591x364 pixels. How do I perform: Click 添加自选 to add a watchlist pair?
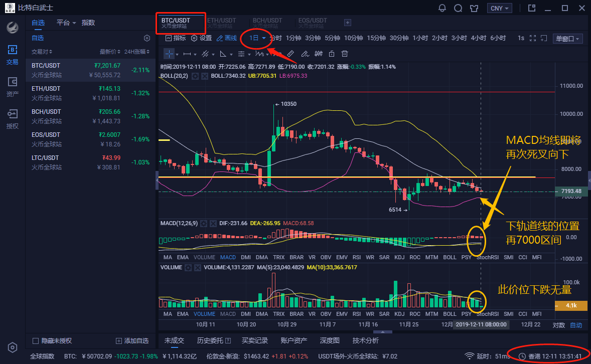132,341
